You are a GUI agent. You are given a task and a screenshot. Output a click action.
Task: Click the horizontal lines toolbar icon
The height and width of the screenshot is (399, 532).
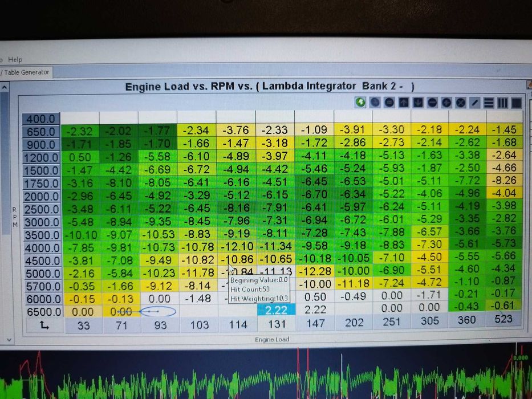pos(489,103)
